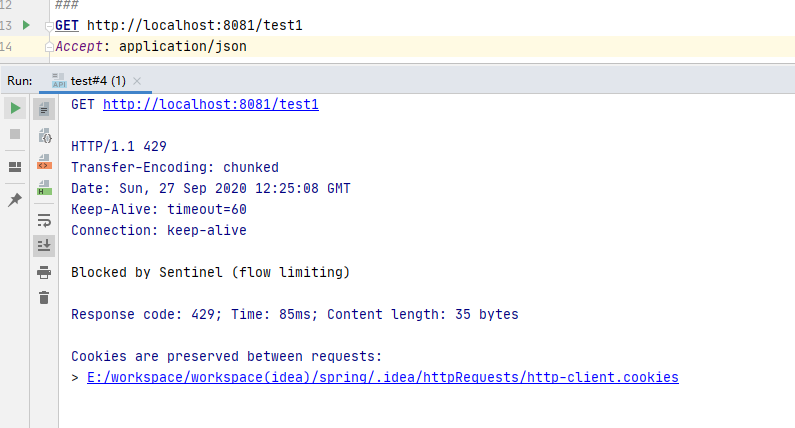Image resolution: width=795 pixels, height=428 pixels.
Task: Click the Accept header line in the editor
Action: click(151, 46)
